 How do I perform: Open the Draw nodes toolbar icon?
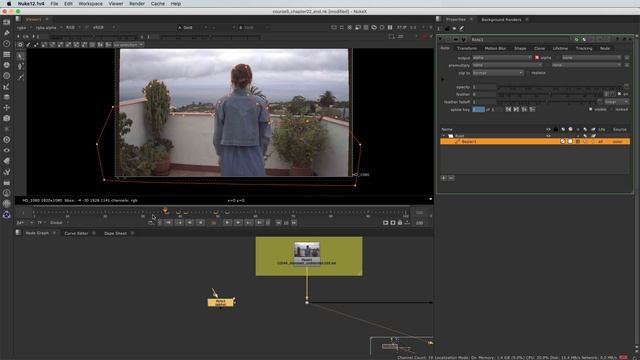click(7, 33)
